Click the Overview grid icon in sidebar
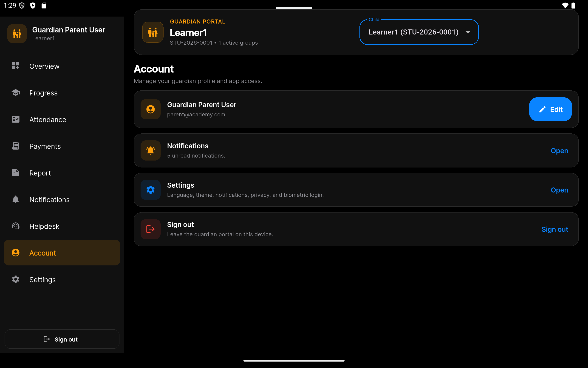 (x=16, y=66)
